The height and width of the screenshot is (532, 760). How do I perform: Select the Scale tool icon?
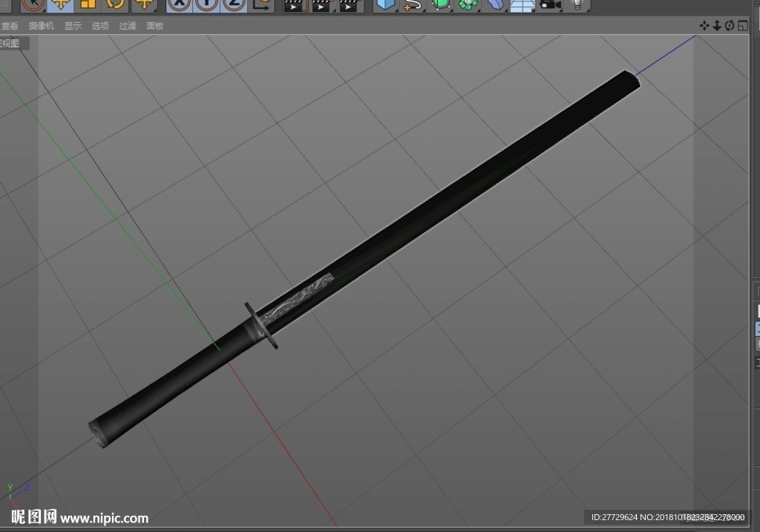(88, 4)
